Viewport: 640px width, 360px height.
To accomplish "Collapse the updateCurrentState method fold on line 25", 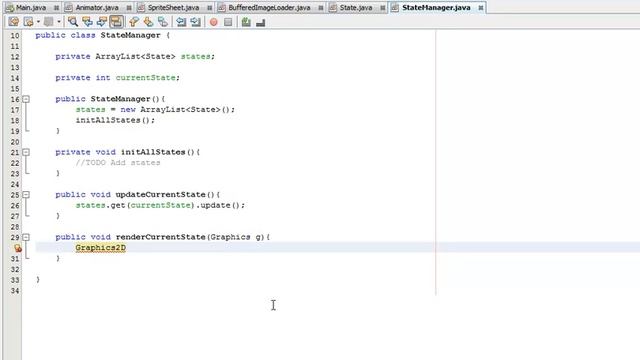I will pos(26,195).
